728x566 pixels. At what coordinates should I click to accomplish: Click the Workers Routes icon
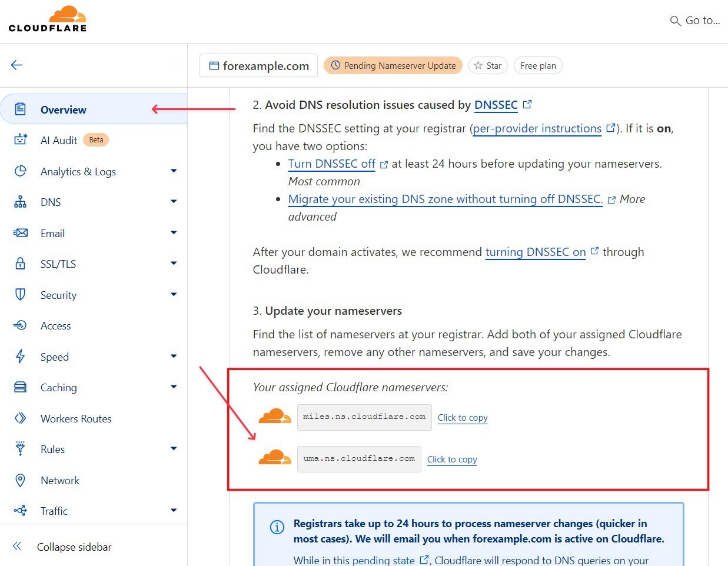point(21,418)
